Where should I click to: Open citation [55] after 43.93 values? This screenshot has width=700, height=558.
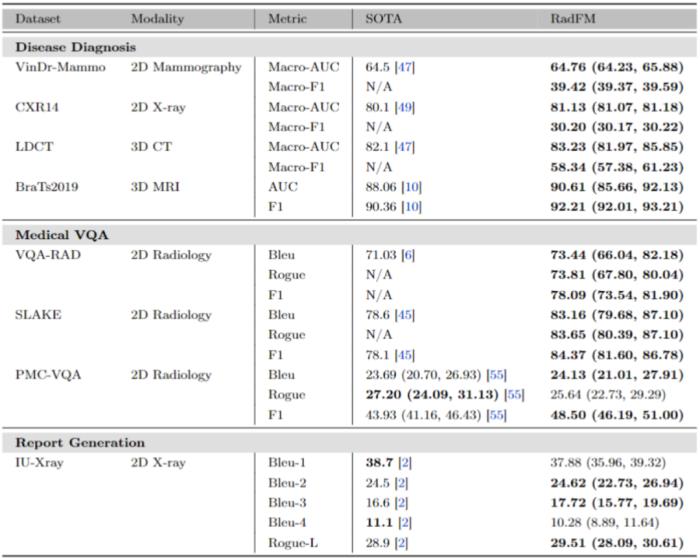tap(496, 415)
